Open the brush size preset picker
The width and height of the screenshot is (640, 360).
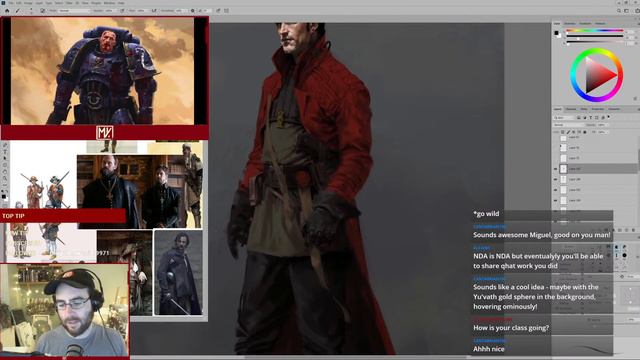click(31, 11)
